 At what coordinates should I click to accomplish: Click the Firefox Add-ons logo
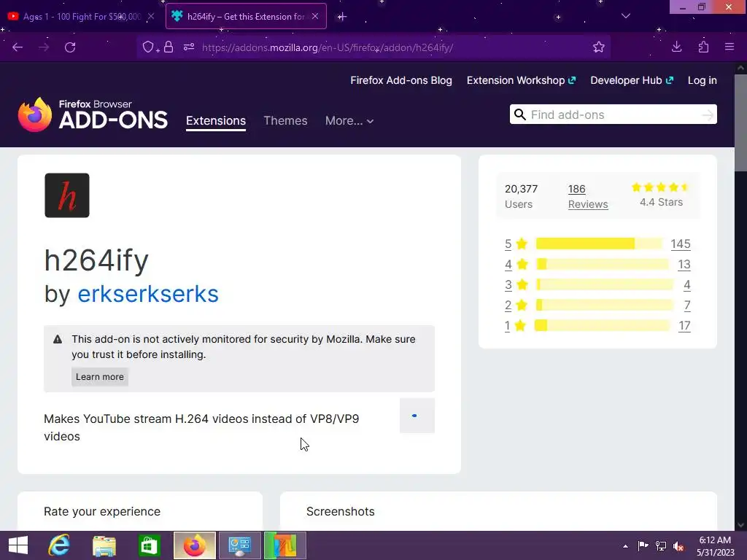[x=93, y=114]
